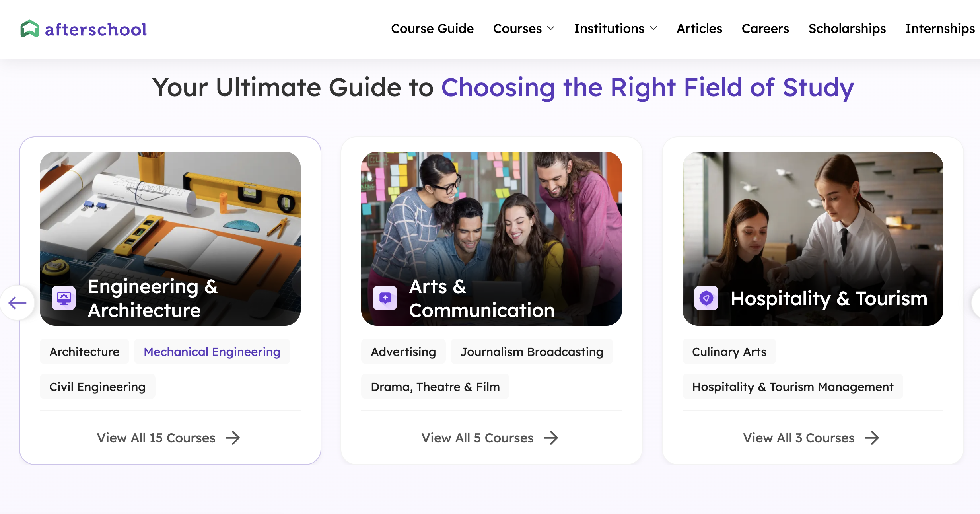
Task: Click arrow beside View All 5 Courses
Action: click(x=551, y=438)
